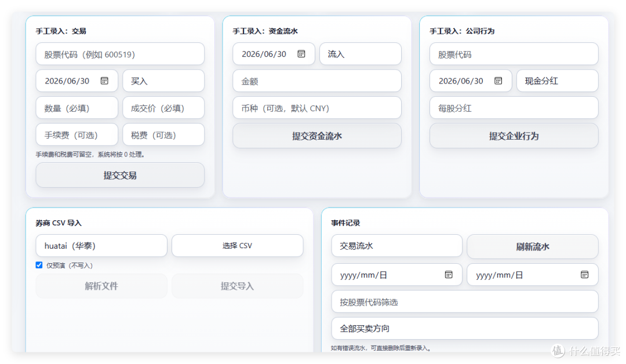
Task: Open the 交易流水 record type dropdown
Action: tap(397, 246)
